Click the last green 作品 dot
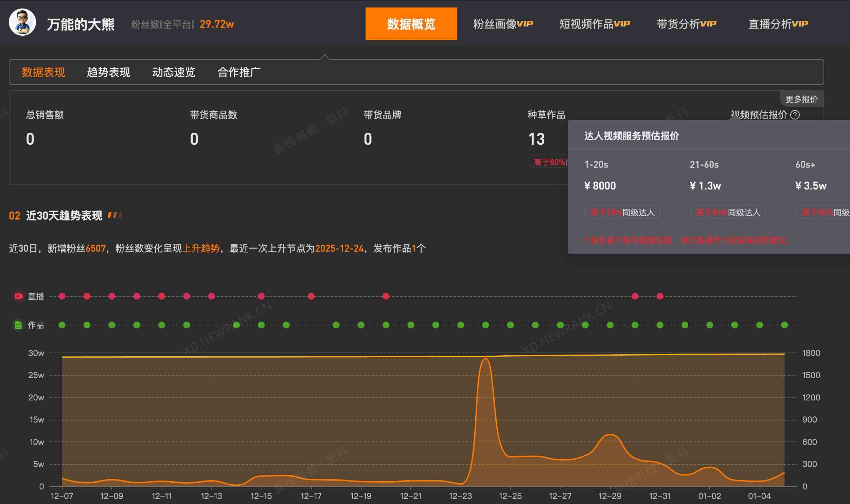This screenshot has height=504, width=850. coord(784,325)
